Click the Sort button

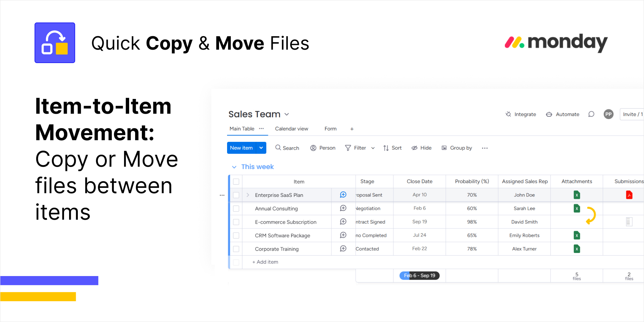pyautogui.click(x=392, y=148)
